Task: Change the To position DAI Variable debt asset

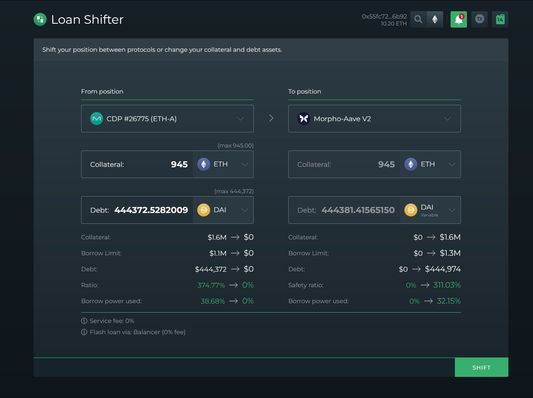Action: click(430, 210)
